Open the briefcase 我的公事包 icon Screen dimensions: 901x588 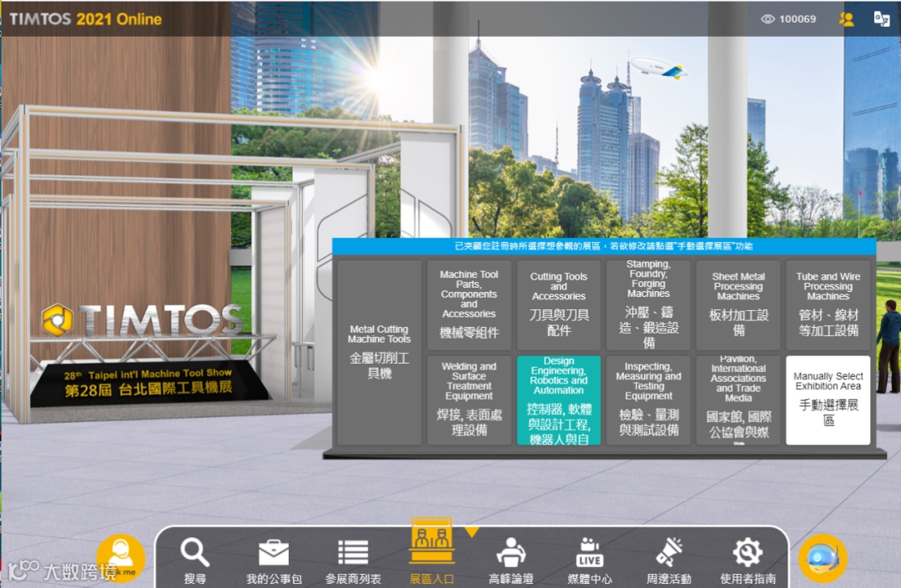pos(274,553)
